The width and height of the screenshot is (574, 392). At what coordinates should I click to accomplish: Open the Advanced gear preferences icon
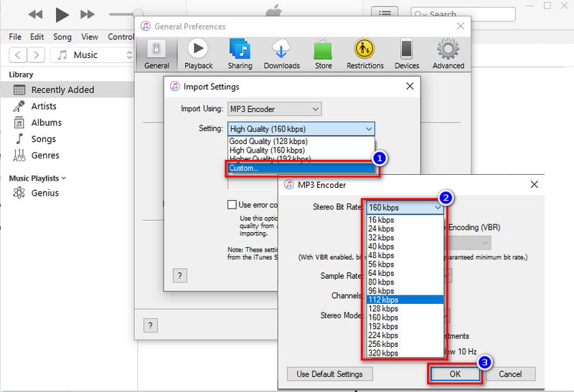click(x=448, y=49)
